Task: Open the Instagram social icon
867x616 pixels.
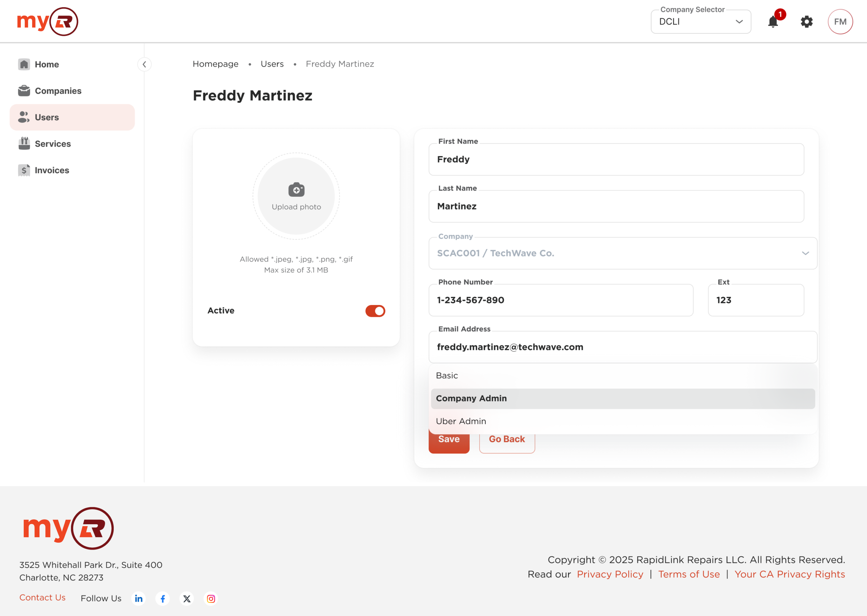Action: pyautogui.click(x=211, y=598)
